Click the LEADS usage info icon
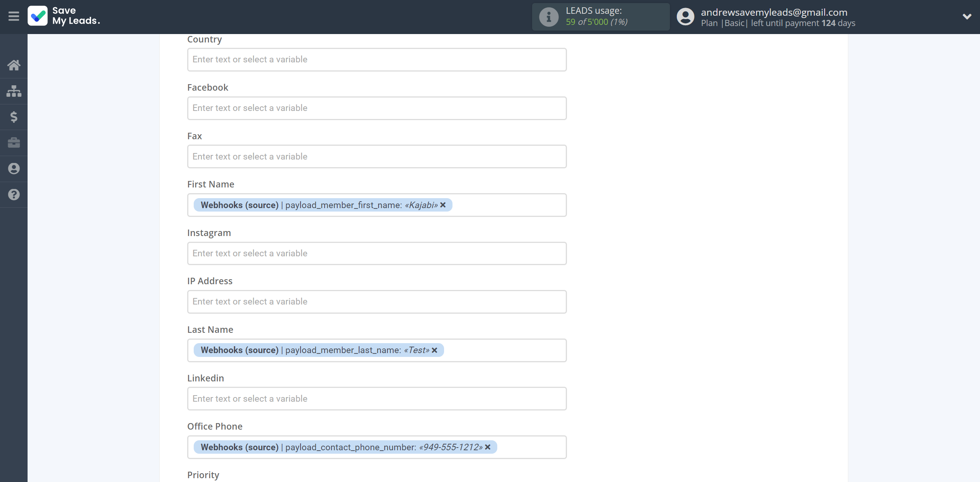Image resolution: width=980 pixels, height=482 pixels. tap(549, 17)
